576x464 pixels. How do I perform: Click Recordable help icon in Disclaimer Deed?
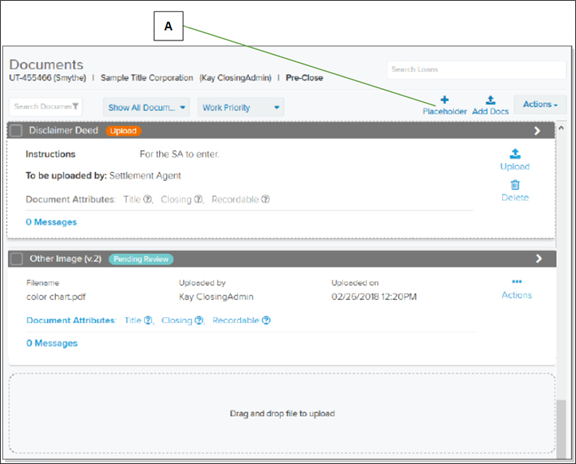pyautogui.click(x=265, y=199)
